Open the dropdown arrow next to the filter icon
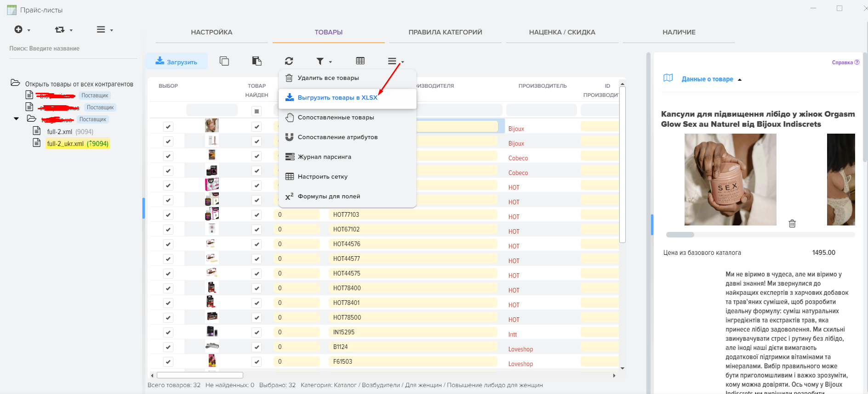Image resolution: width=868 pixels, height=394 pixels. 331,62
